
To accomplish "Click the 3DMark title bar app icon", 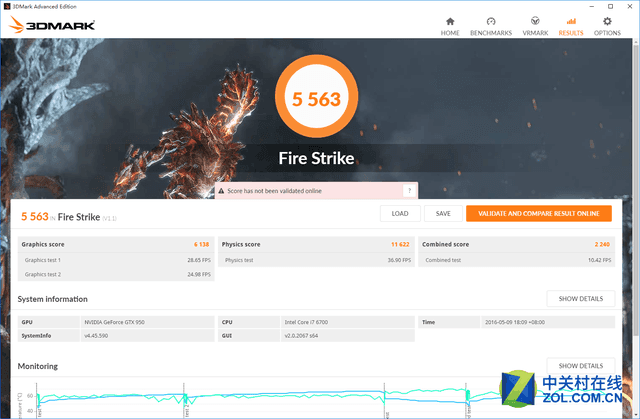I will pos(7,6).
